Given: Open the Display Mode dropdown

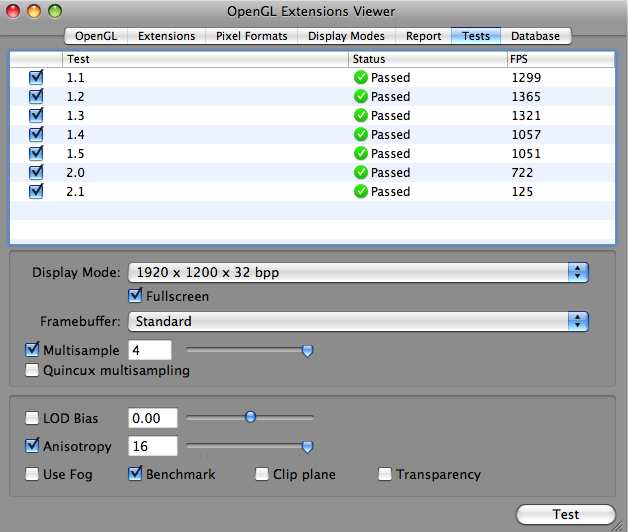Looking at the screenshot, I should point(358,272).
